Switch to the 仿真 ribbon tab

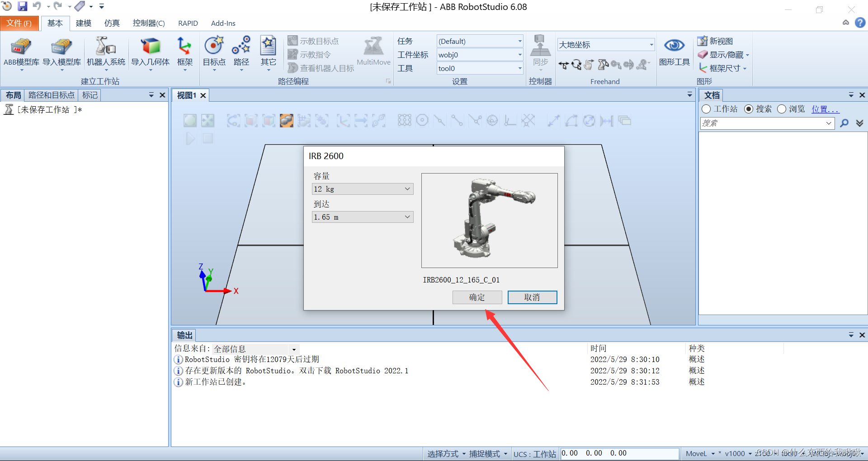click(112, 23)
